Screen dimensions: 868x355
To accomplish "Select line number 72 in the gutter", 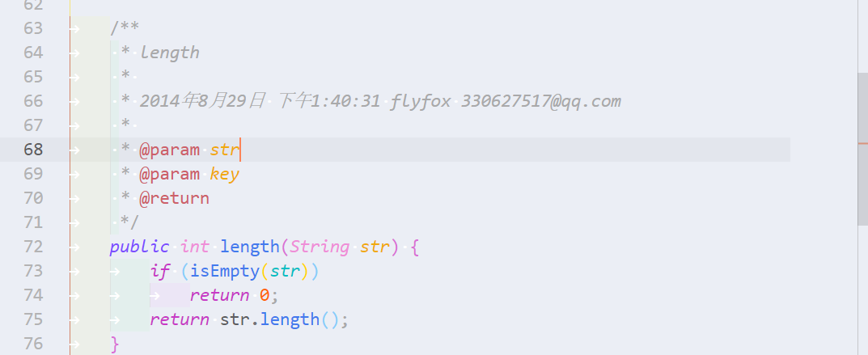I will pos(33,247).
